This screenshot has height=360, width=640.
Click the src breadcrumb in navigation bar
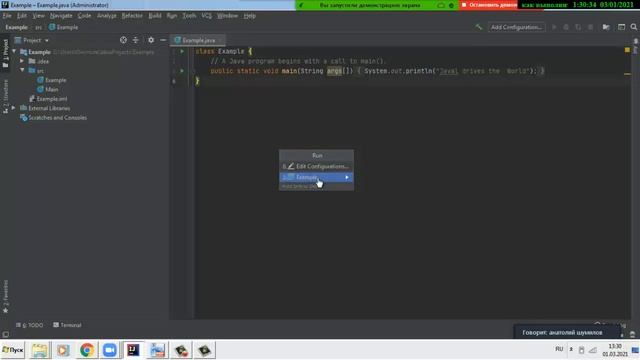[x=38, y=27]
